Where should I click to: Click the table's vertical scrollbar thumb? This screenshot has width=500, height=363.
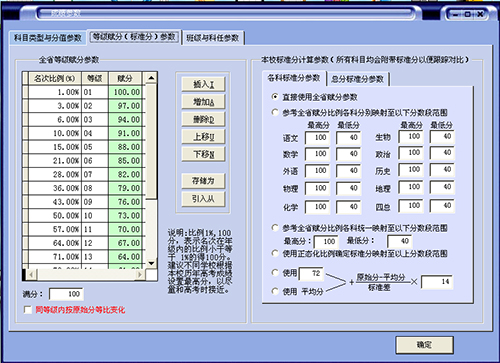[151, 142]
